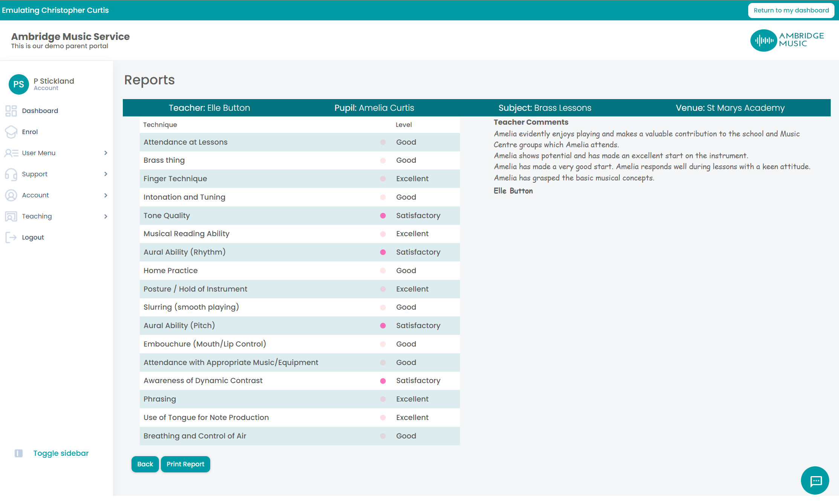Click the 'Satisfactory' level for Tone Quality
This screenshot has height=504, width=839.
[418, 215]
